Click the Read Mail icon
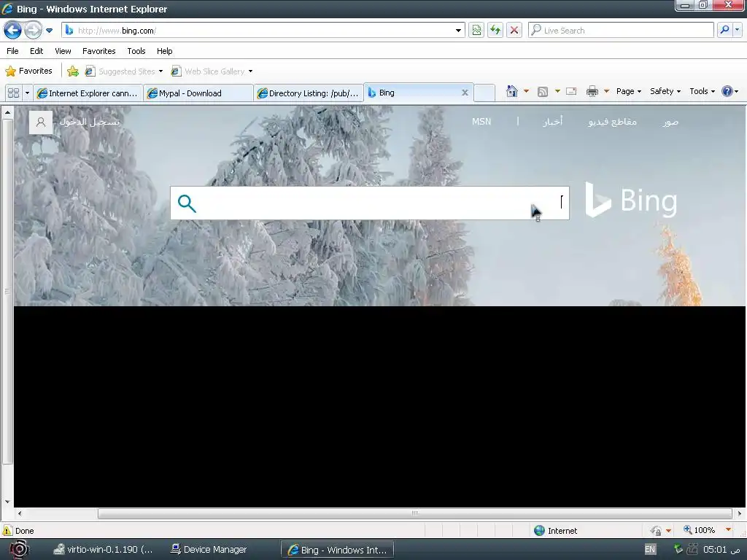 [x=571, y=91]
